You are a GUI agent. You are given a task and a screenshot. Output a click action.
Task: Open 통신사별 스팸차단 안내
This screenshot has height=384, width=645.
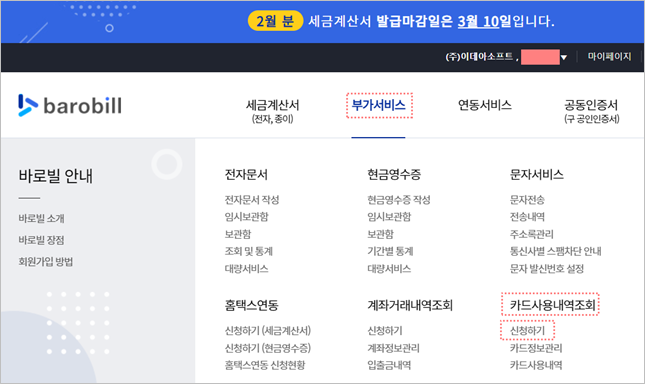(555, 251)
